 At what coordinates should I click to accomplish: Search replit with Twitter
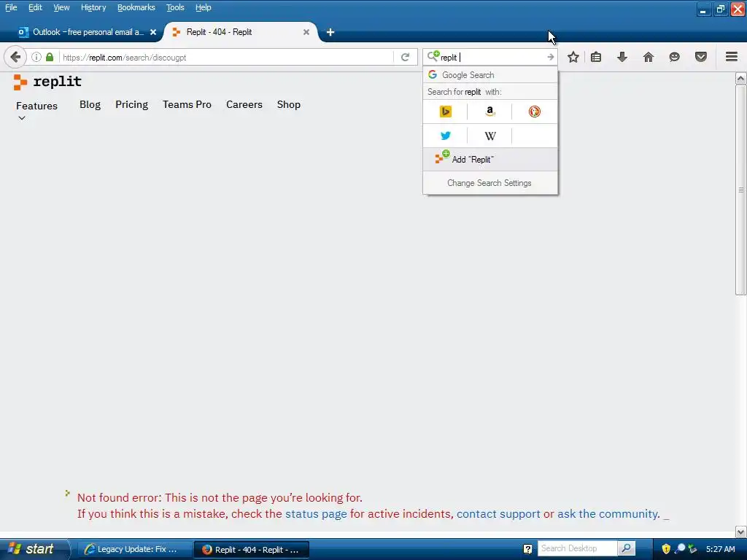tap(446, 136)
